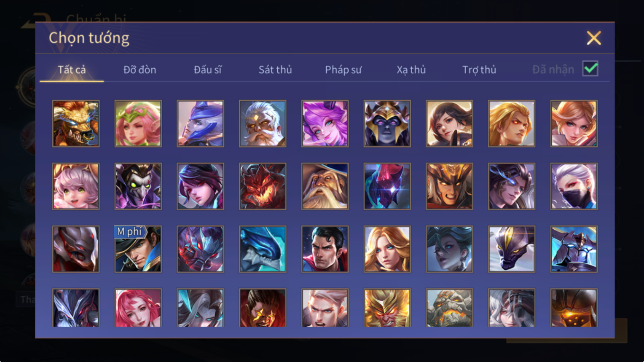This screenshot has height=362, width=644.
Task: Pick the red demon face hero
Action: pyautogui.click(x=263, y=186)
